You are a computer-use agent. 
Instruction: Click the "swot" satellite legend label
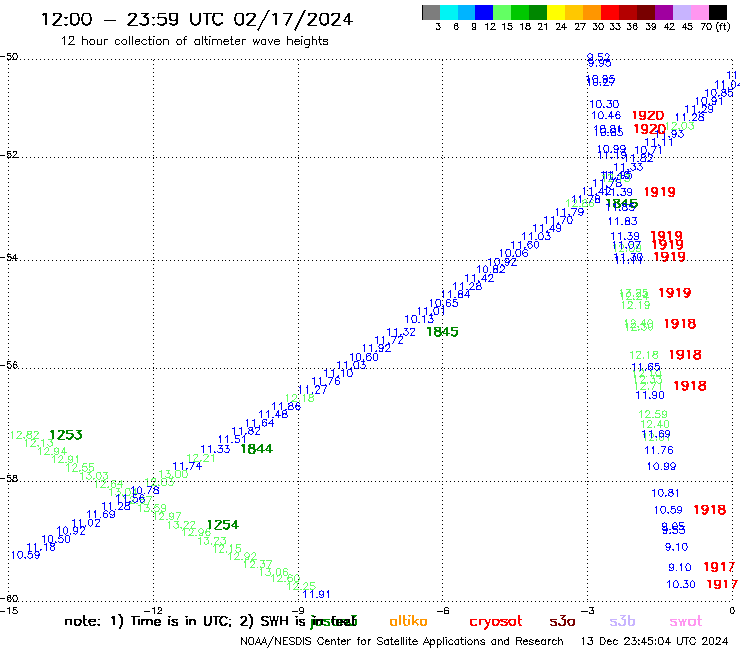tap(686, 622)
